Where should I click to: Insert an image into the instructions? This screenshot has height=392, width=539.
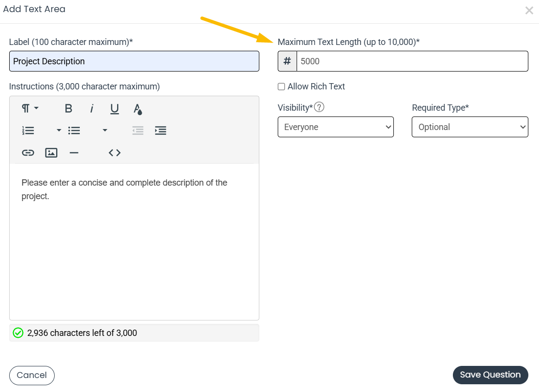point(51,153)
